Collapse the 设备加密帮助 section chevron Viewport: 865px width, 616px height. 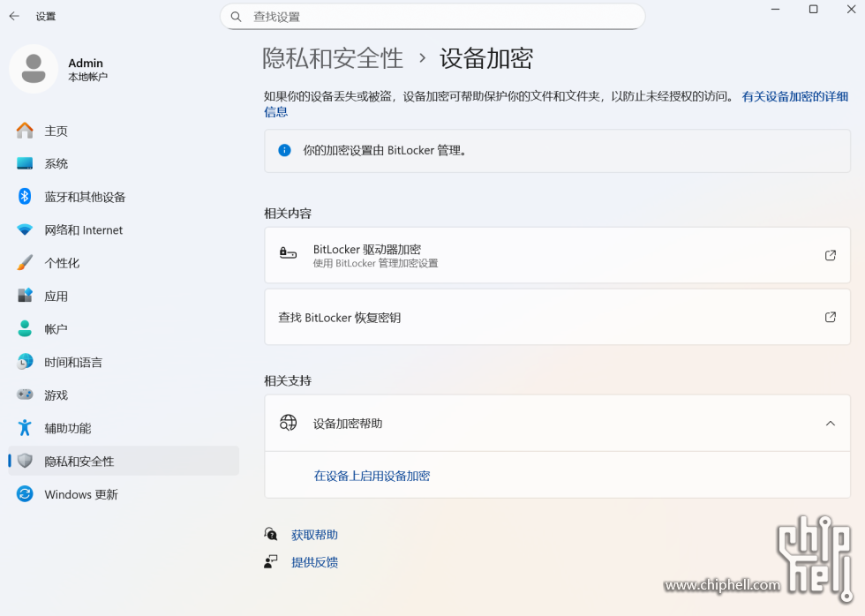(x=830, y=424)
